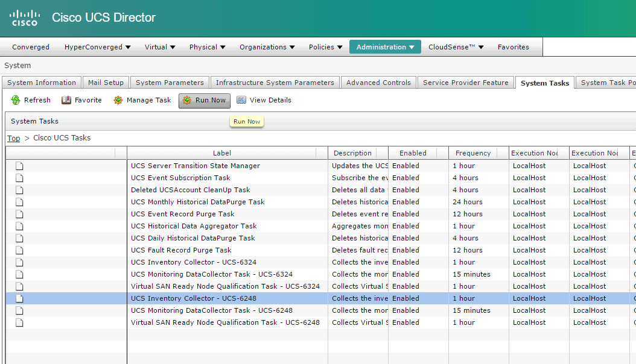Select Virtual SAN Ready Node Qualification Task - UCS-6248

pyautogui.click(x=225, y=322)
